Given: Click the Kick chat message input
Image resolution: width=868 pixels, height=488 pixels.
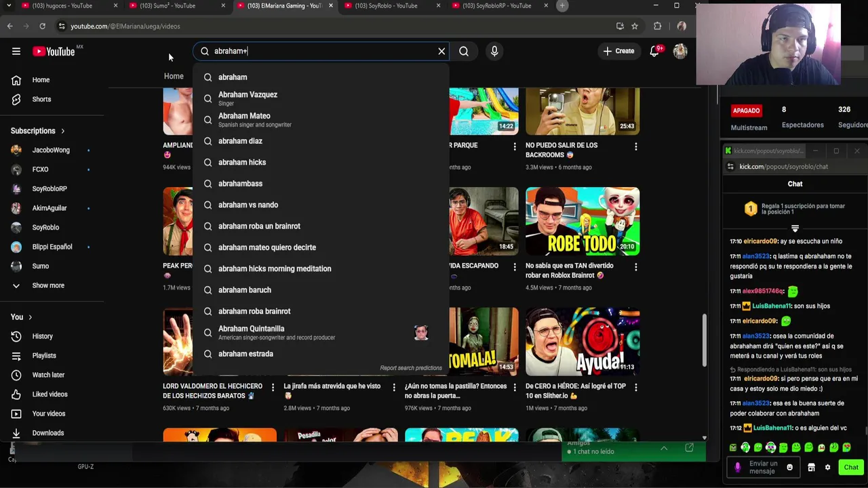Looking at the screenshot, I should click(762, 467).
